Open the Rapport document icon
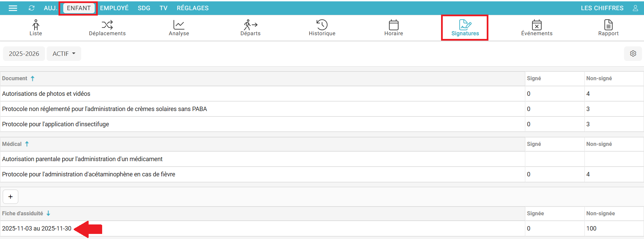Image resolution: width=644 pixels, height=239 pixels. click(x=608, y=25)
